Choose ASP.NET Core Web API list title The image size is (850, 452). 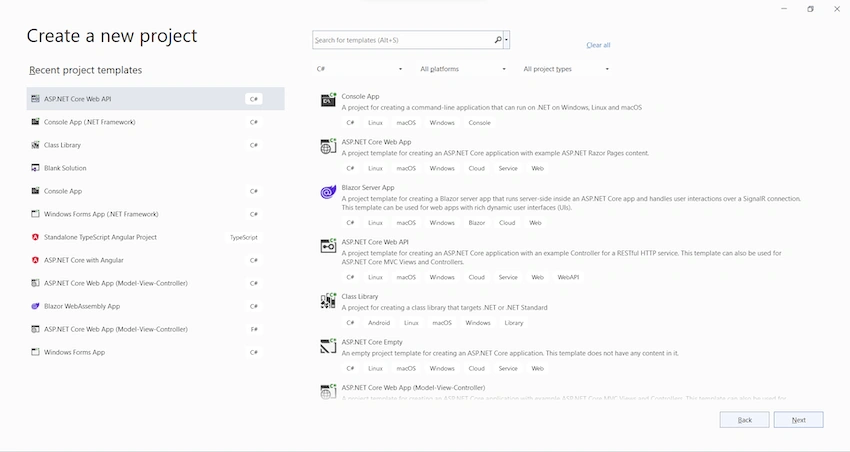(x=375, y=242)
